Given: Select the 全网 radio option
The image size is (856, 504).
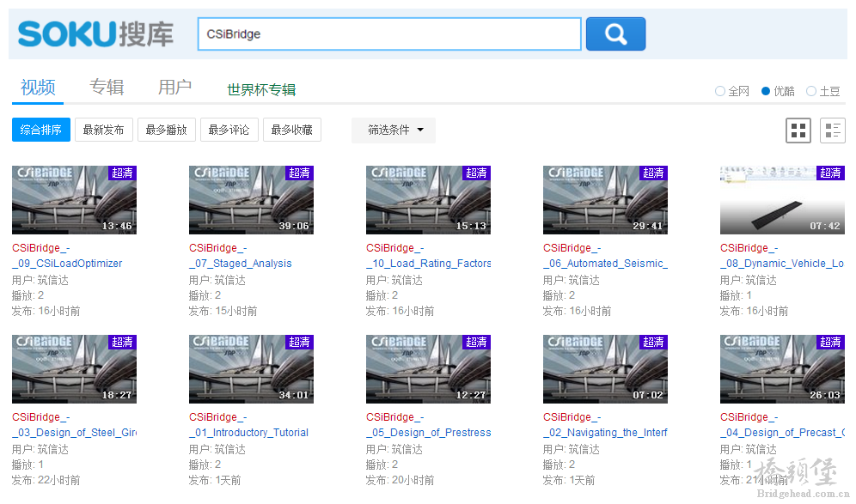Looking at the screenshot, I should [732, 91].
